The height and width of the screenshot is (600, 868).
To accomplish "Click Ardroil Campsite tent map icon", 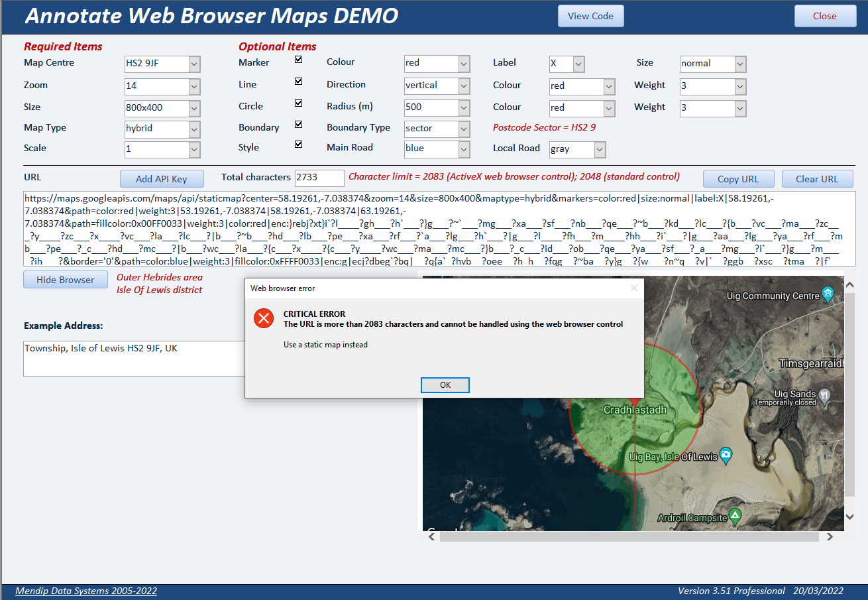I will 735,516.
